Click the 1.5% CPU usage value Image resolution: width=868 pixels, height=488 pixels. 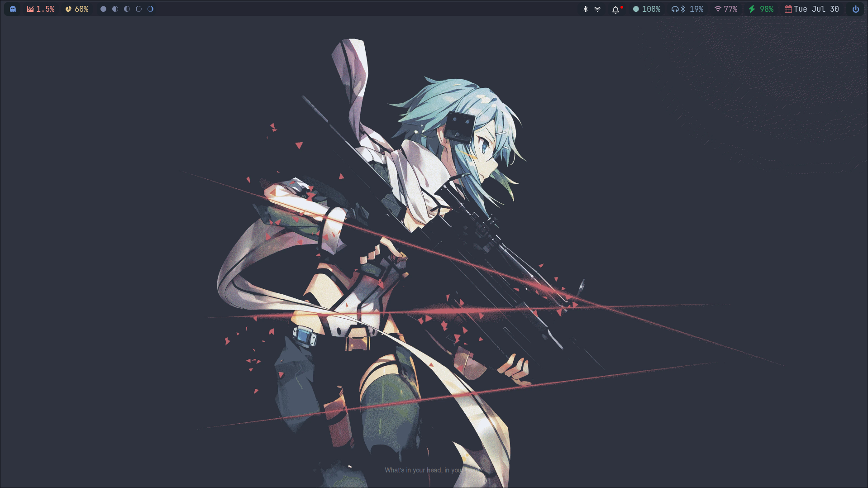pos(45,9)
